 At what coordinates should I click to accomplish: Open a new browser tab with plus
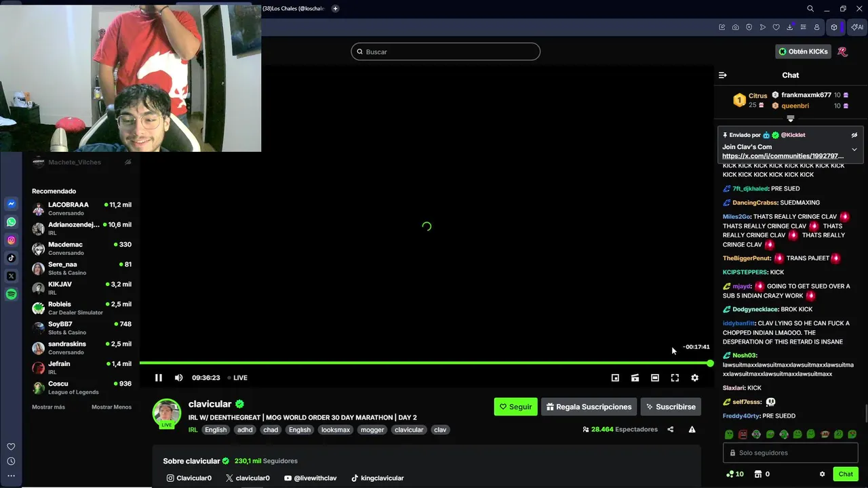tap(336, 9)
